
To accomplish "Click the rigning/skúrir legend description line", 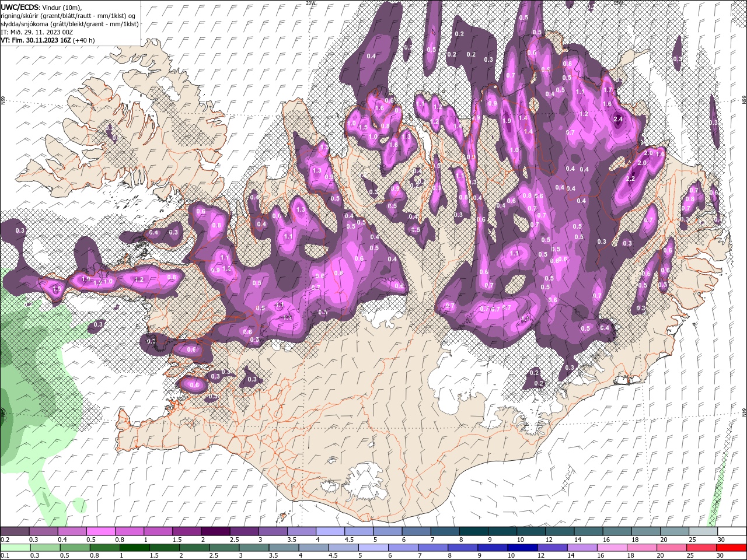I will point(68,15).
